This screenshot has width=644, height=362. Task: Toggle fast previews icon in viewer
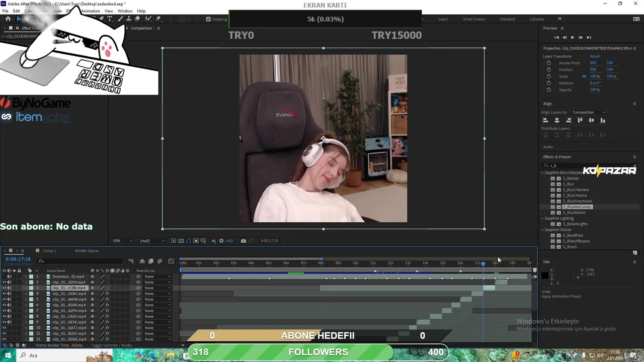coord(174,241)
